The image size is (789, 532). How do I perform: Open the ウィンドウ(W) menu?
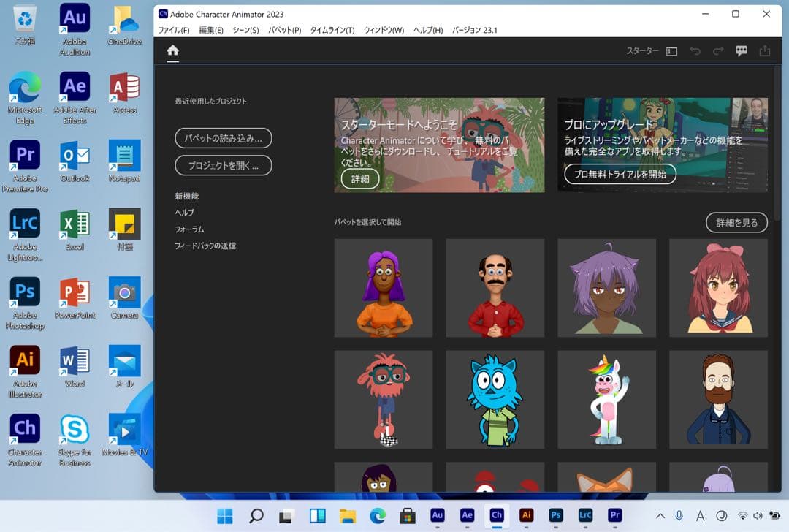(x=384, y=30)
